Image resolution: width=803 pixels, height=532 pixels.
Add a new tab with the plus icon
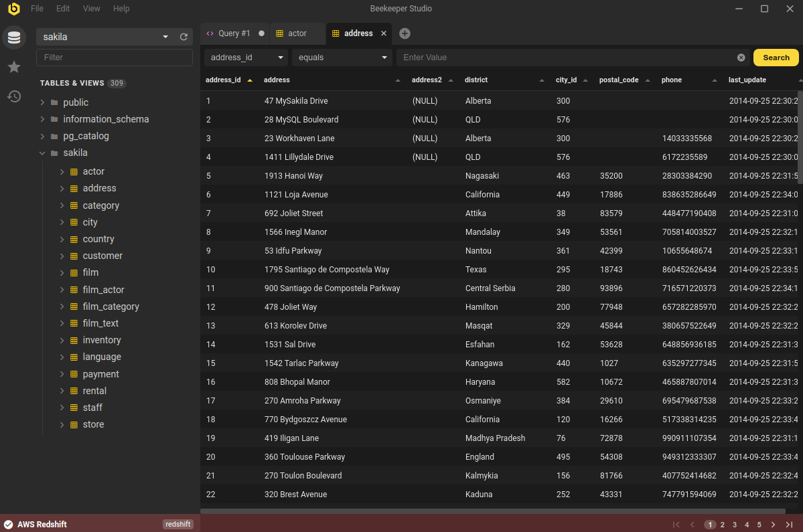405,33
